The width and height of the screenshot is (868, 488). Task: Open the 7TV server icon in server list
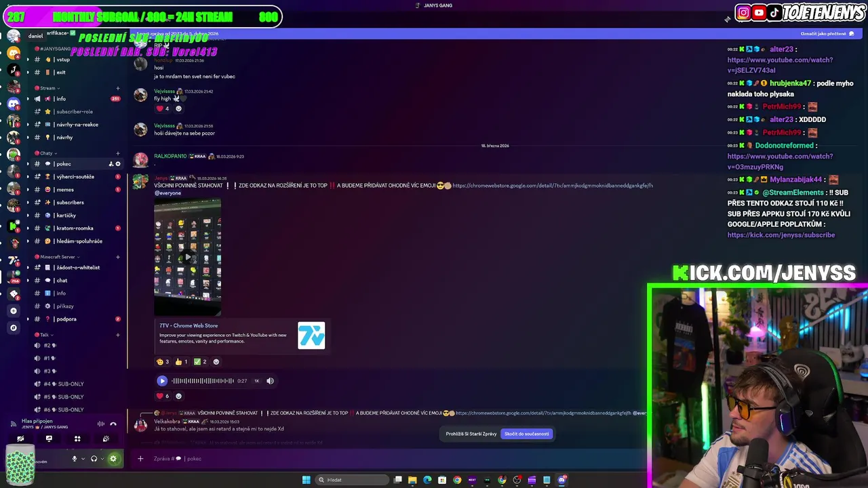(14, 260)
